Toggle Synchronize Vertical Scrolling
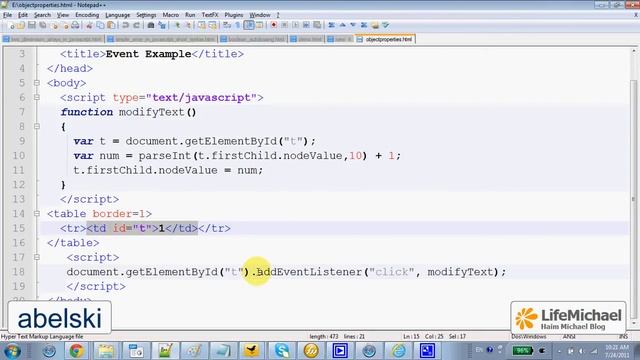The height and width of the screenshot is (360, 640). point(202,25)
